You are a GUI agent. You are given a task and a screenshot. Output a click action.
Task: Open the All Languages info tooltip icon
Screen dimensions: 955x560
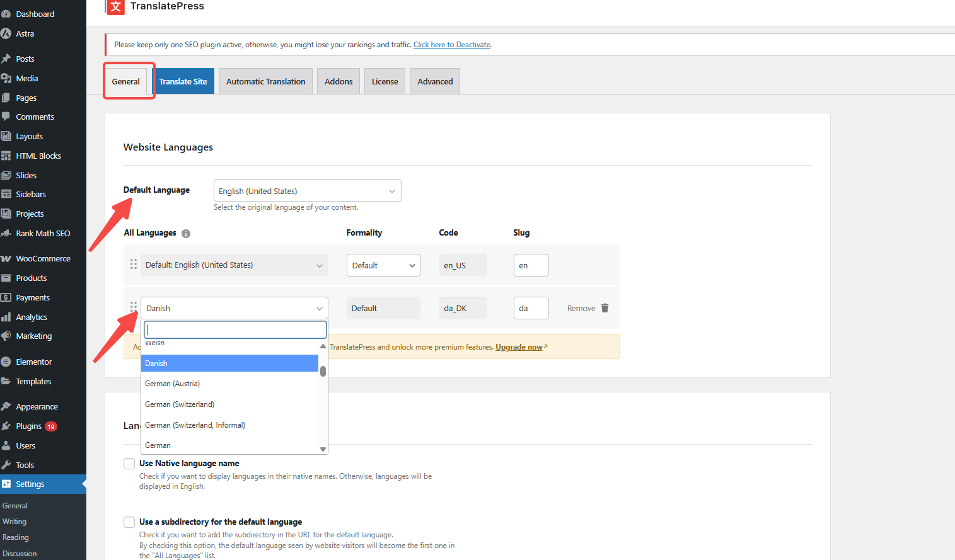coord(185,233)
